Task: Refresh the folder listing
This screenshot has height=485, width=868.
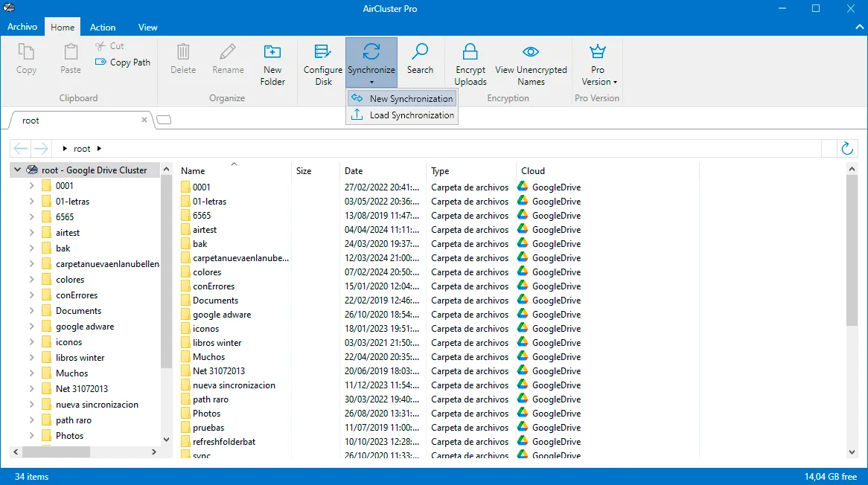Action: pos(847,148)
